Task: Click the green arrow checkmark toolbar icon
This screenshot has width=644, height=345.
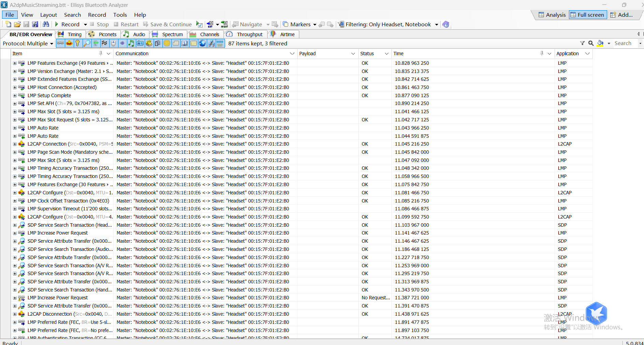Action: 199,24
